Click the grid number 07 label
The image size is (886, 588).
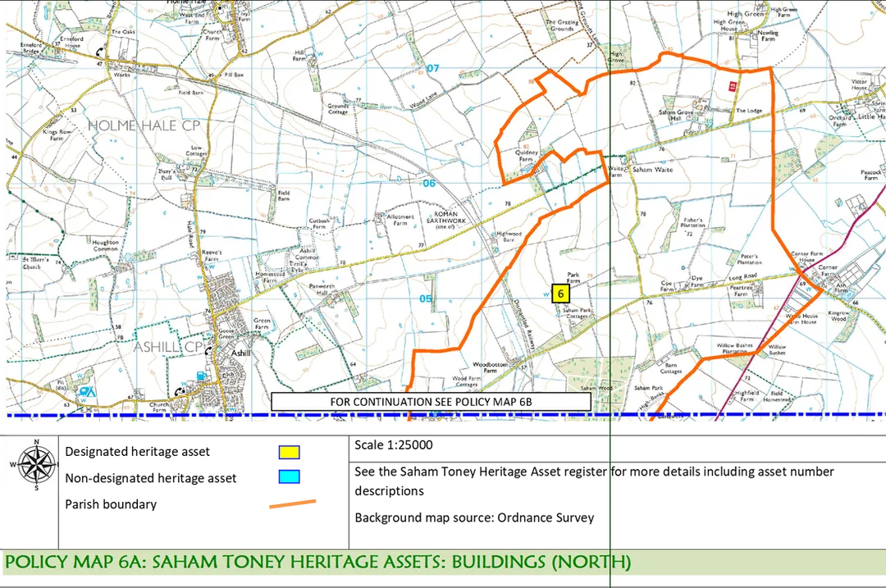(433, 68)
